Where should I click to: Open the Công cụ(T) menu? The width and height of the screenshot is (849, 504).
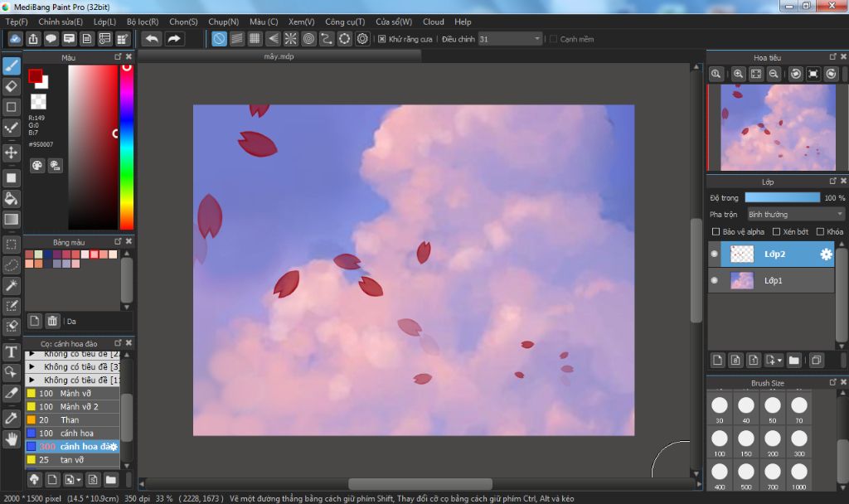click(x=345, y=22)
